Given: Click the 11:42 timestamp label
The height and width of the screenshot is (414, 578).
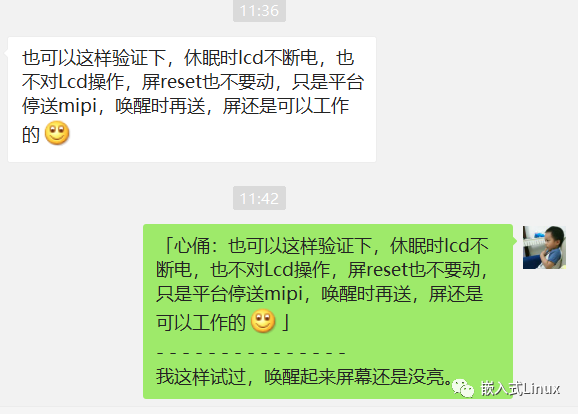Looking at the screenshot, I should (259, 198).
